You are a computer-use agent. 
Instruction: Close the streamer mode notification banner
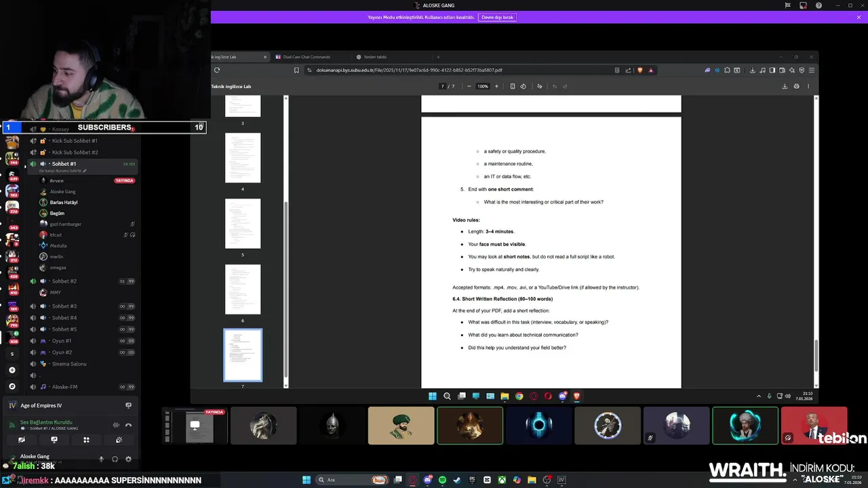[x=859, y=17]
